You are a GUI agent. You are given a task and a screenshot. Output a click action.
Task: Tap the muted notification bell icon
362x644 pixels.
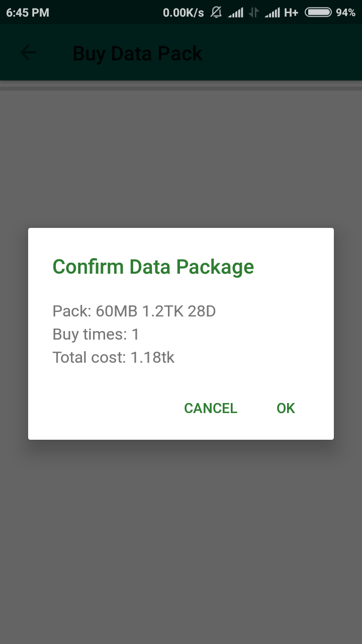tap(216, 13)
